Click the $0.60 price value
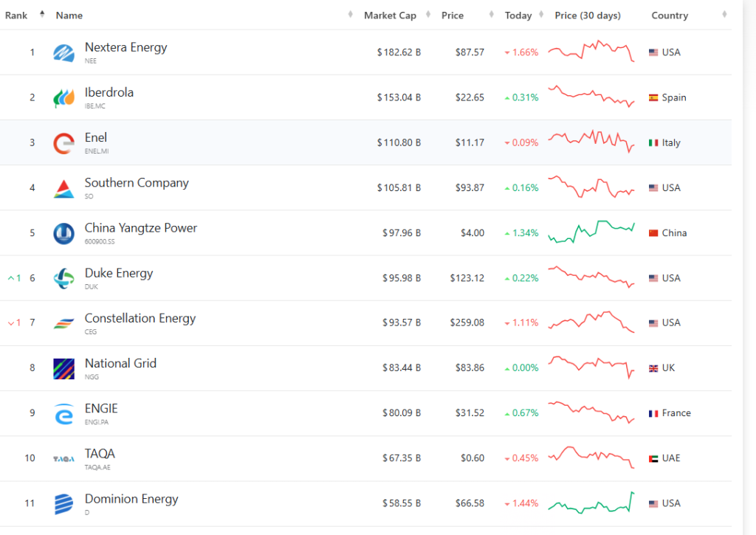 coord(472,458)
